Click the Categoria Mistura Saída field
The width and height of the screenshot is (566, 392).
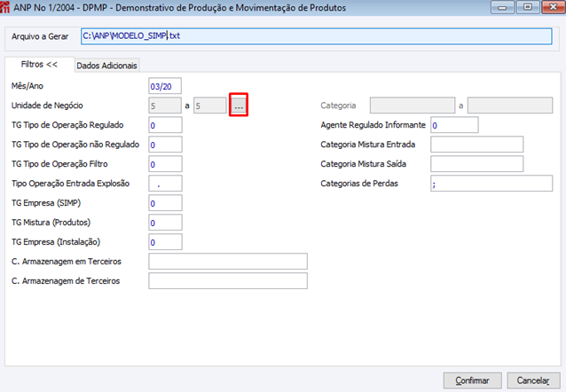476,164
